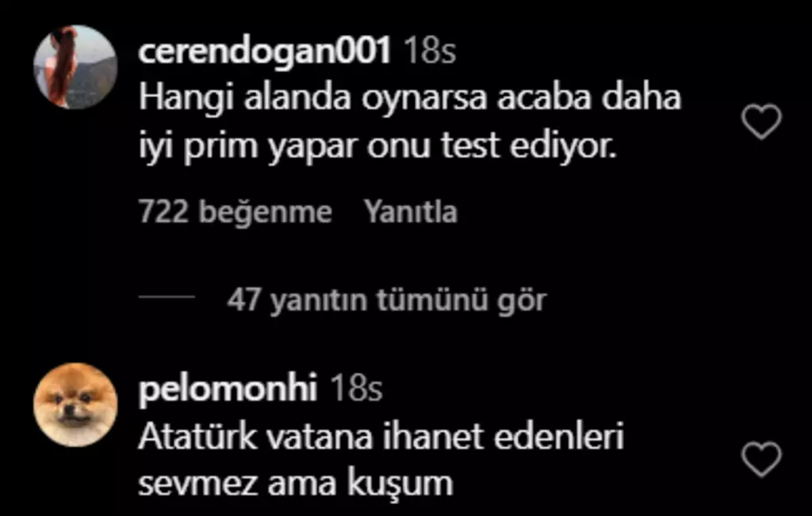Click the word 'Atatürk' in pelomonhi's comment
This screenshot has width=812, height=516.
point(197,436)
